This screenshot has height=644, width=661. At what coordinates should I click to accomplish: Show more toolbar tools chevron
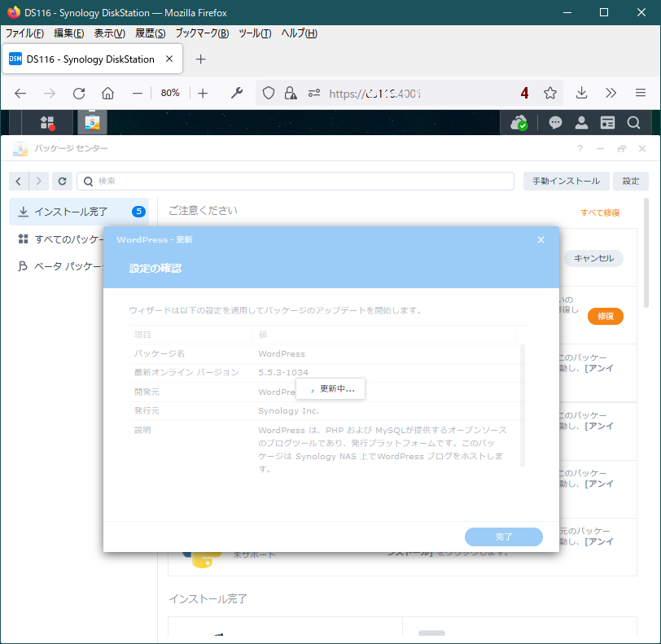611,93
